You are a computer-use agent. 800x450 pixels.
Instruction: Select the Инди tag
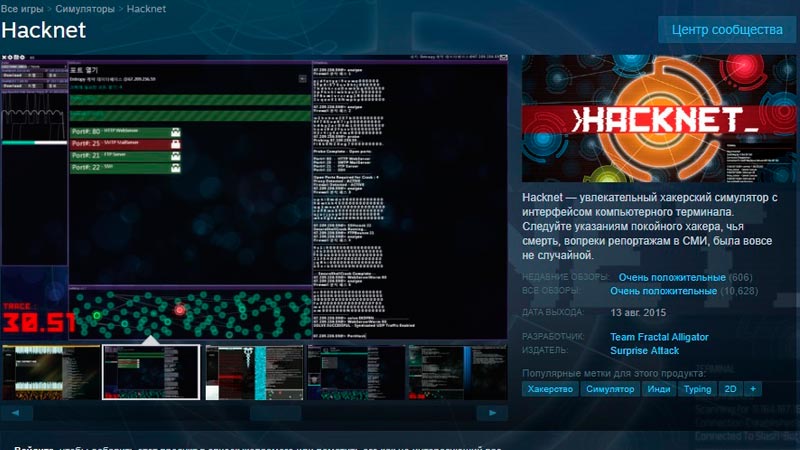click(x=659, y=389)
